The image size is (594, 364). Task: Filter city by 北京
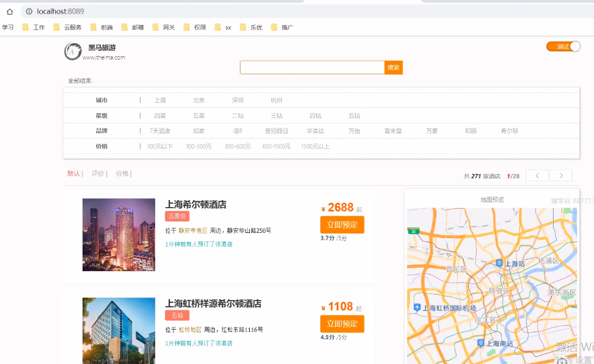(x=199, y=101)
